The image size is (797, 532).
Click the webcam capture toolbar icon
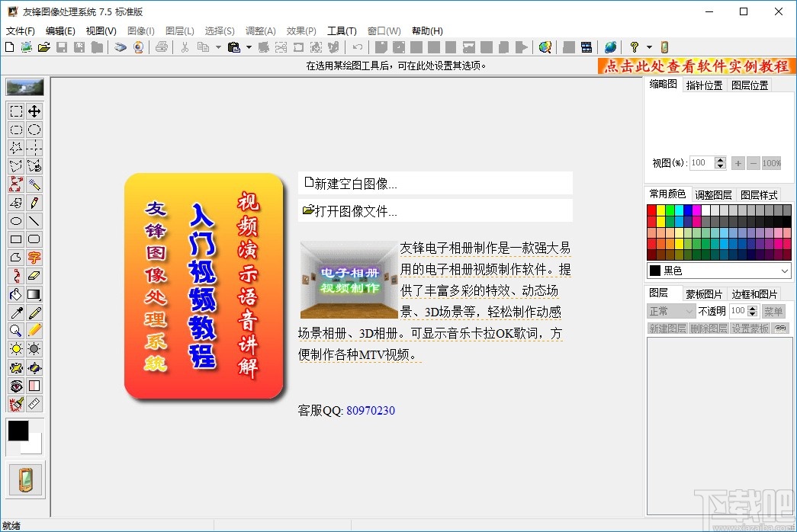tap(138, 47)
